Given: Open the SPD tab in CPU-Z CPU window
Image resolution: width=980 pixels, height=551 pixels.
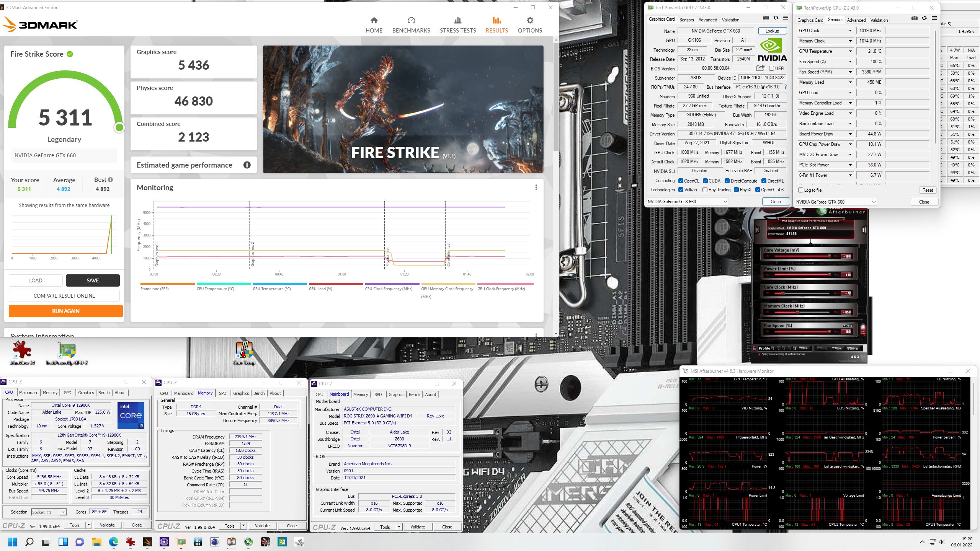Looking at the screenshot, I should pyautogui.click(x=68, y=393).
